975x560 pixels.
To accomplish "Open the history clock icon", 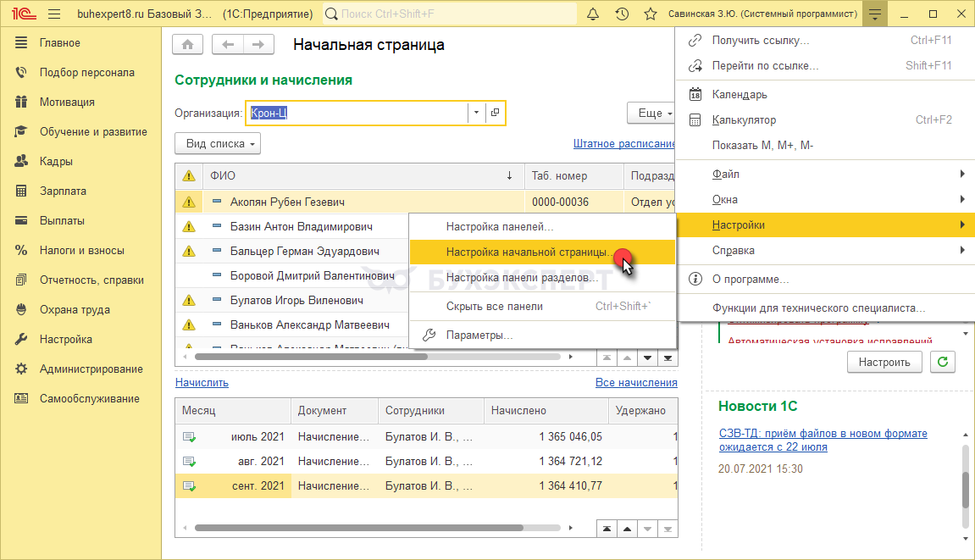I will click(622, 14).
